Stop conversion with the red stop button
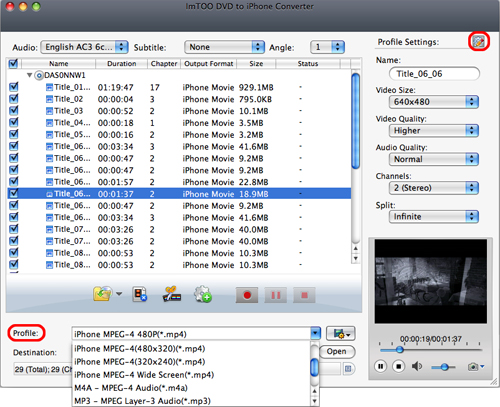Screen dimensions: 500x407 point(304,295)
